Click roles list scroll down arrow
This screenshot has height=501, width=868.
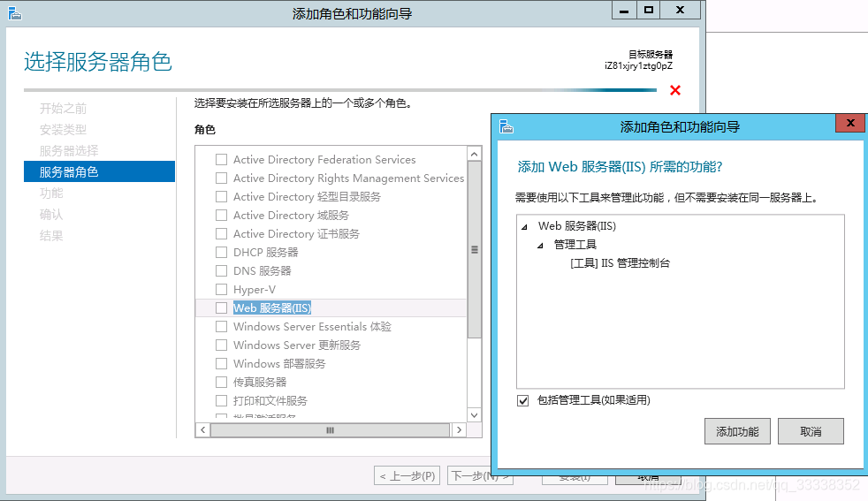475,415
